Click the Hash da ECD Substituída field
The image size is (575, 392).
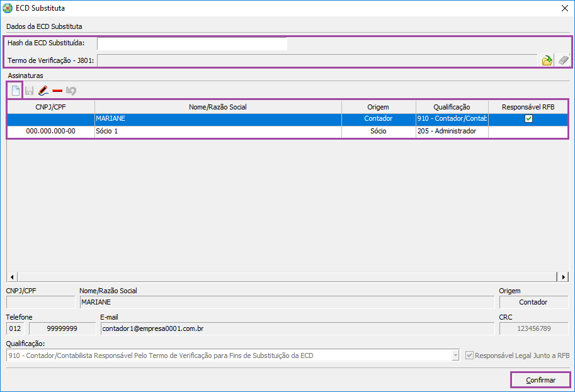[x=191, y=43]
